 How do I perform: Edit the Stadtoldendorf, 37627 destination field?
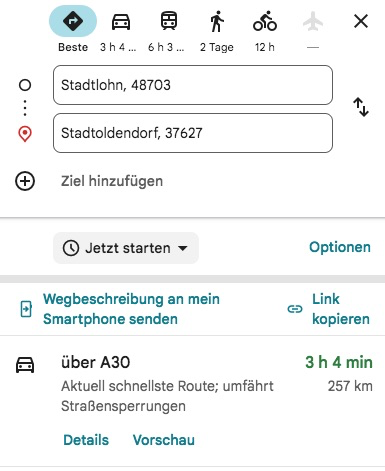pos(193,133)
